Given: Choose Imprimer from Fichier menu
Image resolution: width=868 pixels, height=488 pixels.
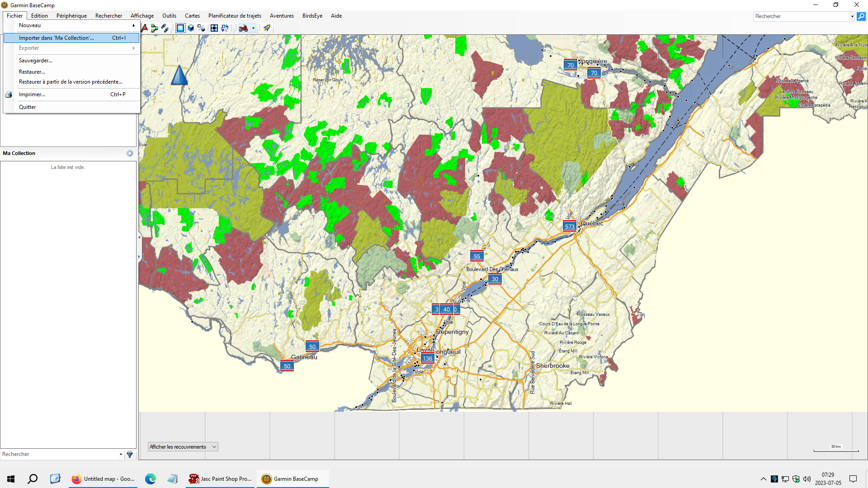Looking at the screenshot, I should [x=71, y=94].
